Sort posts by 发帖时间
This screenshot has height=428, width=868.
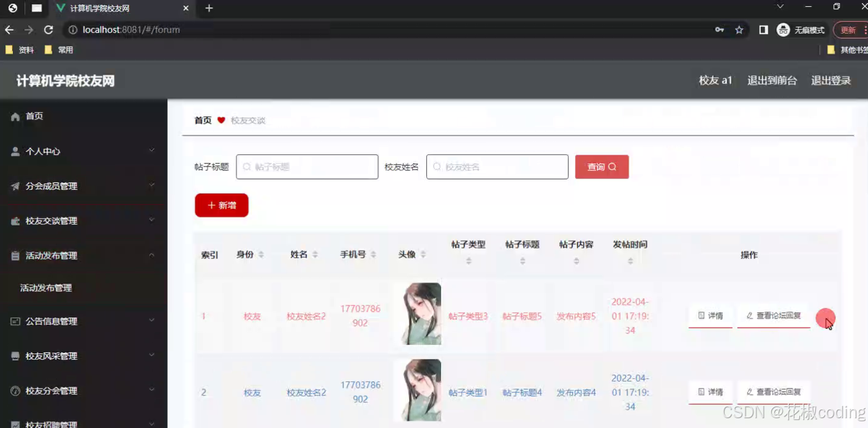tap(630, 260)
